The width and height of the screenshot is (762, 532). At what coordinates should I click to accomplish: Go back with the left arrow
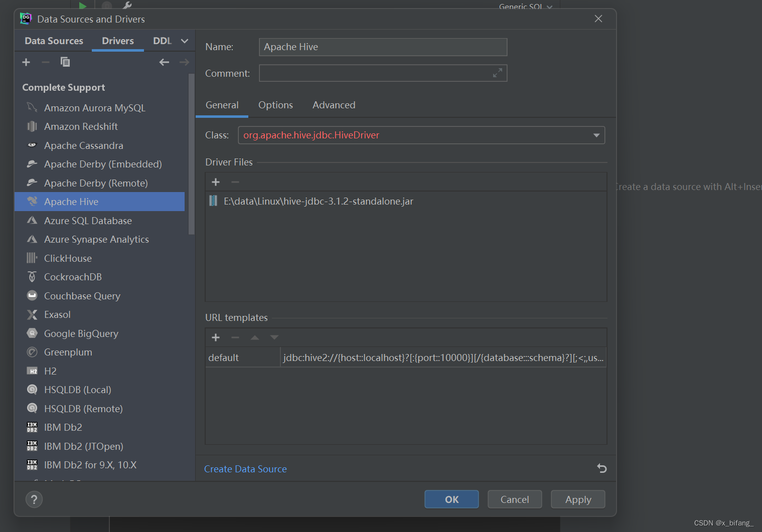(164, 62)
